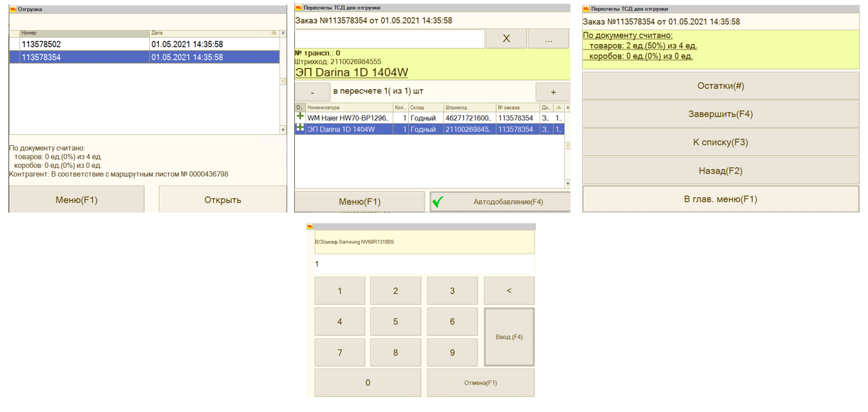
Task: Cancel entry with Отмена(F1) button
Action: (480, 383)
